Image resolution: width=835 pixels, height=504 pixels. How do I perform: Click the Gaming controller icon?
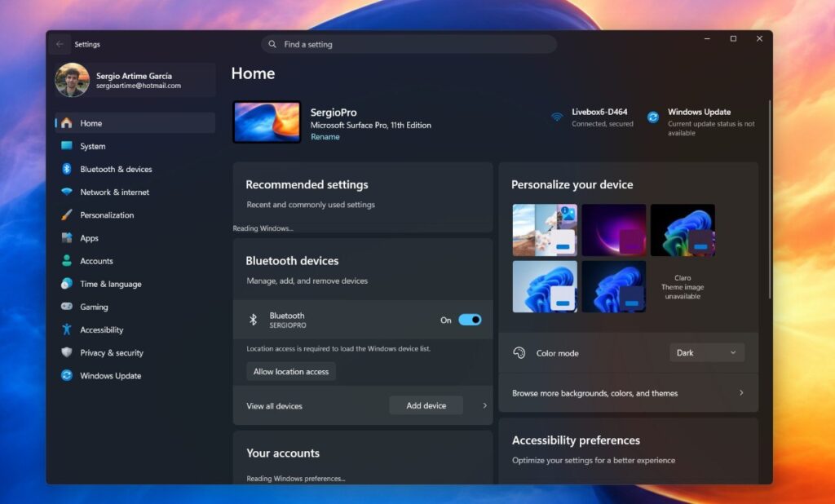coord(67,307)
